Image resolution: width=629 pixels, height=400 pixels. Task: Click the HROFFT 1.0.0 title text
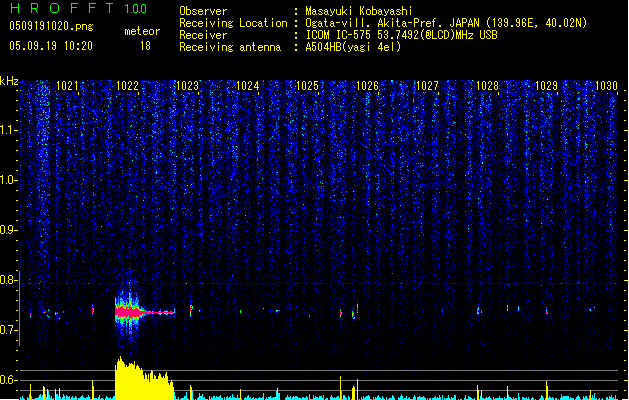(x=79, y=8)
